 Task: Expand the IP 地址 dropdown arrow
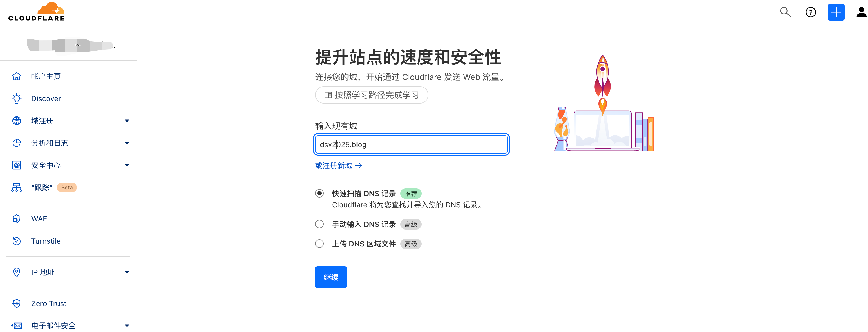pos(127,272)
